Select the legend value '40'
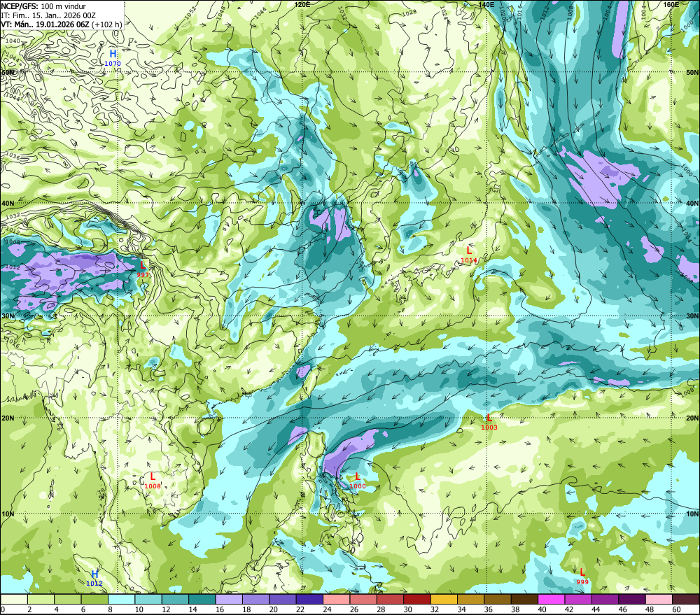The image size is (700, 615). point(542,609)
